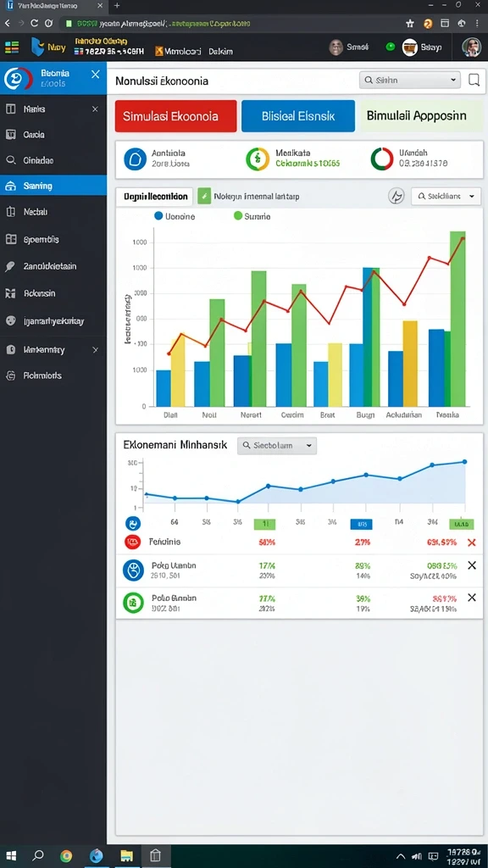The height and width of the screenshot is (868, 488).
Task: Click the Poko Uannbn blue row icon
Action: pos(133,570)
